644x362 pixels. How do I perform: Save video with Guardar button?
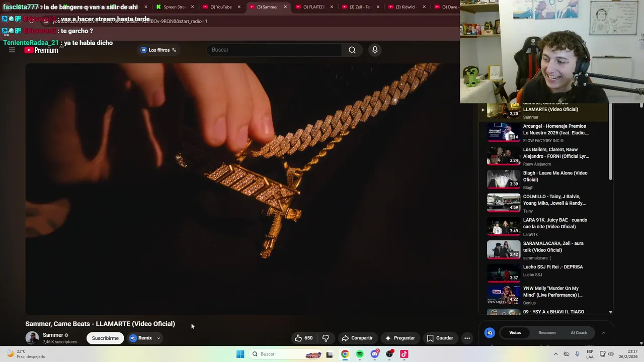440,338
